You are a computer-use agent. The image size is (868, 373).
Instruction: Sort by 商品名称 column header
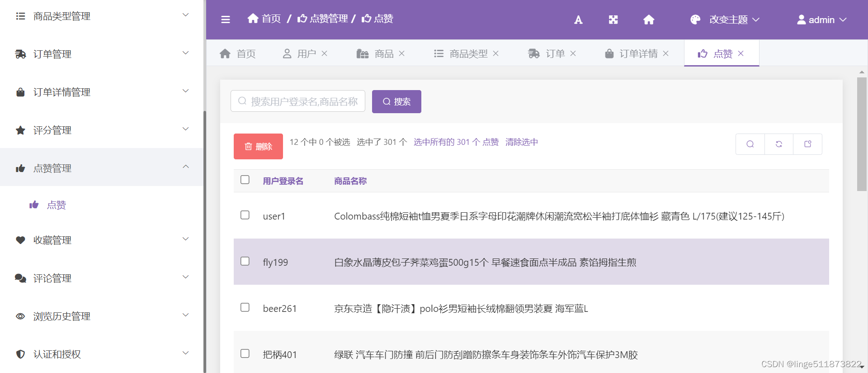click(x=350, y=181)
